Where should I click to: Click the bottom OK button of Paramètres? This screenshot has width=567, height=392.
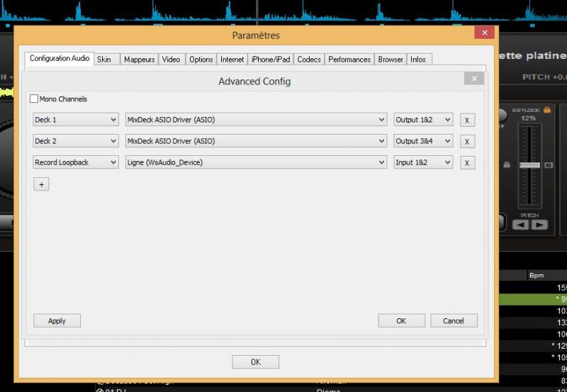point(255,362)
